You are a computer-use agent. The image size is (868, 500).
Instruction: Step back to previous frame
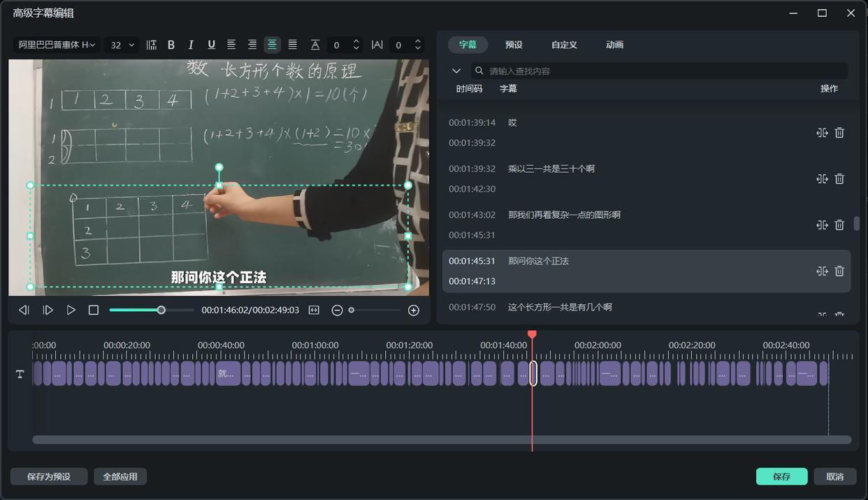24,310
